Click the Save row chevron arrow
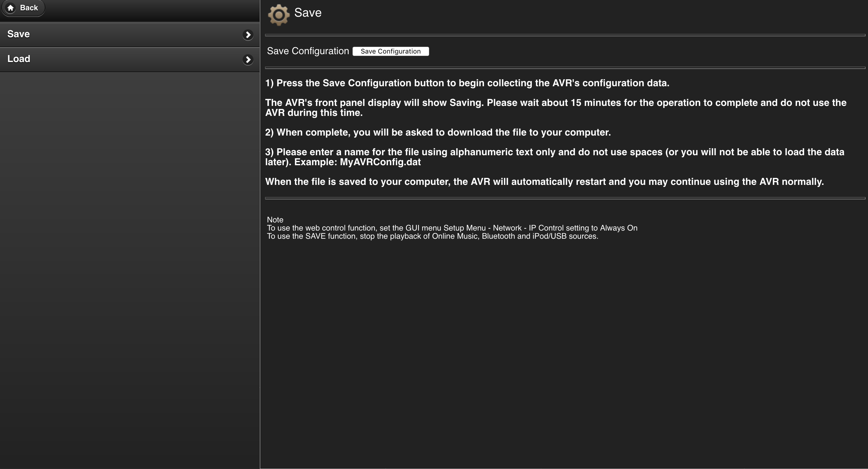 click(248, 35)
